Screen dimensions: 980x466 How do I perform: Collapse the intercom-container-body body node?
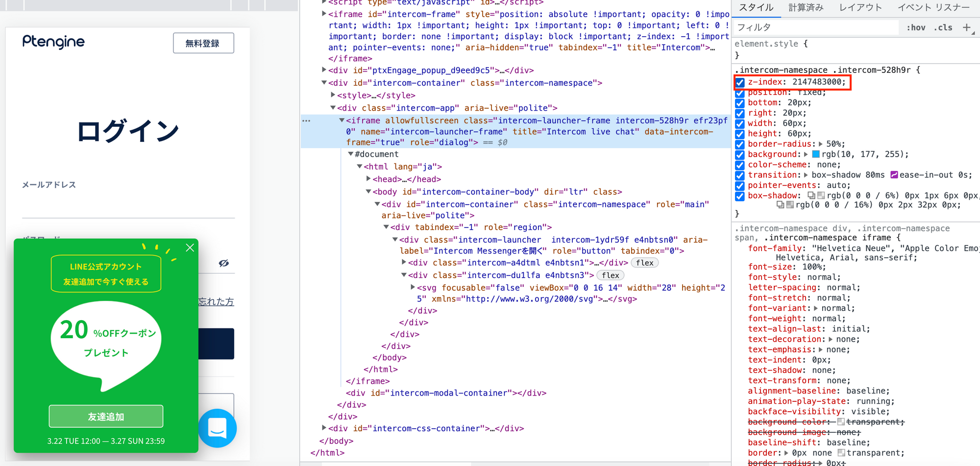(x=368, y=191)
